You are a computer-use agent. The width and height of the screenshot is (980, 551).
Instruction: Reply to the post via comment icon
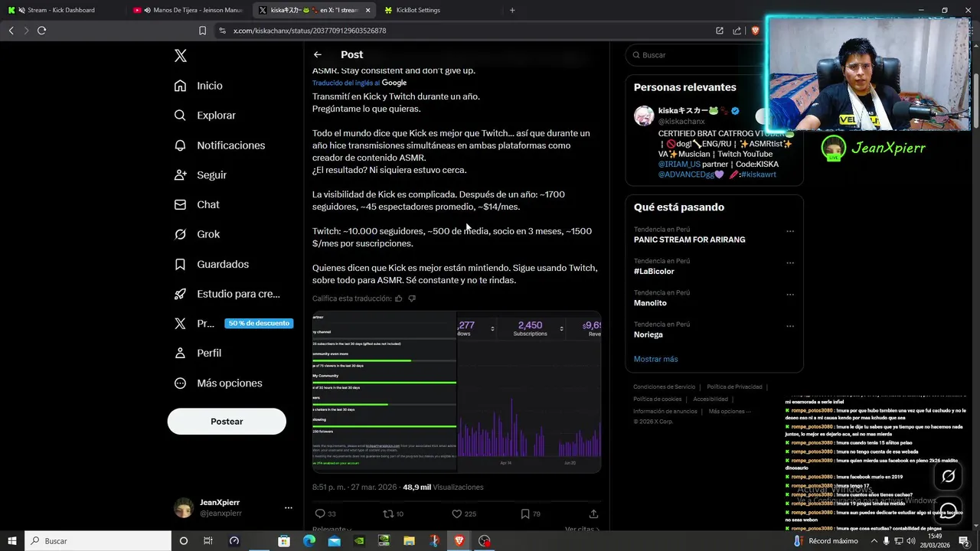click(x=325, y=514)
